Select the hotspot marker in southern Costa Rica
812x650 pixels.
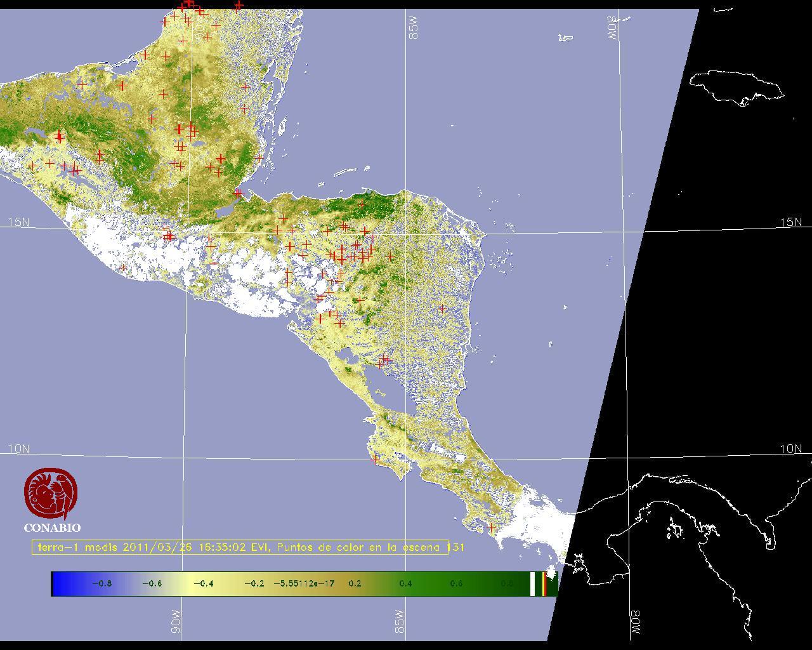pos(491,527)
